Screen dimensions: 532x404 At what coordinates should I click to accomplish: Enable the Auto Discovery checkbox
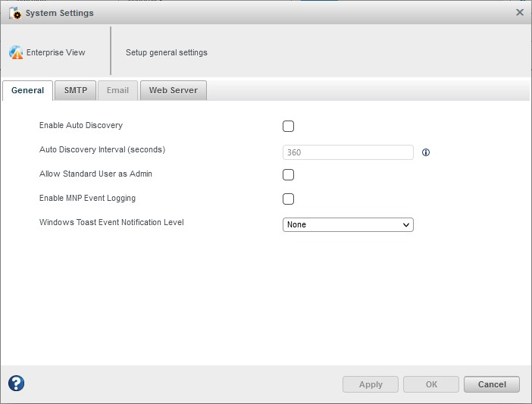pos(288,127)
